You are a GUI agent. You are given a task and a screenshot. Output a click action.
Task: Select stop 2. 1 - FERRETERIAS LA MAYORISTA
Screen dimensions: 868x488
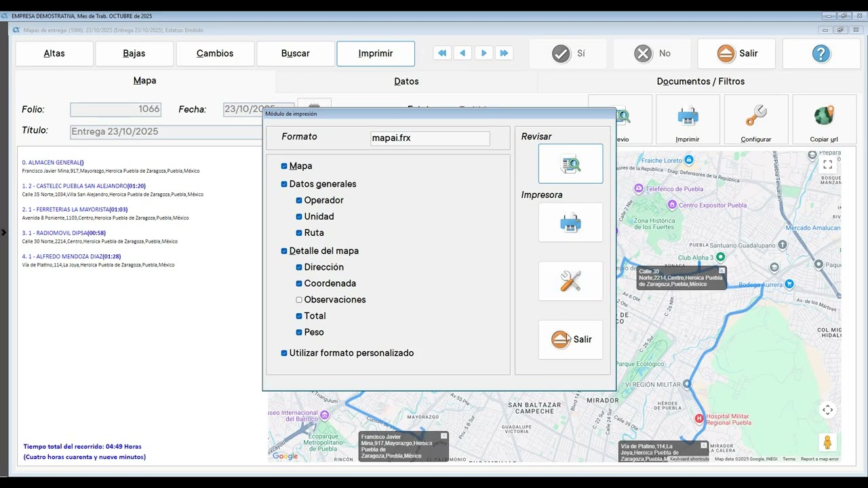point(75,209)
